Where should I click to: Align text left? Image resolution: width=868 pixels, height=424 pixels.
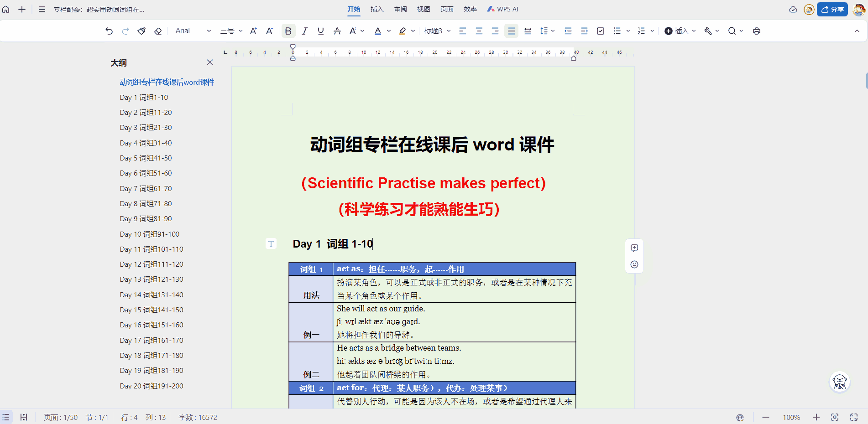[x=463, y=31]
